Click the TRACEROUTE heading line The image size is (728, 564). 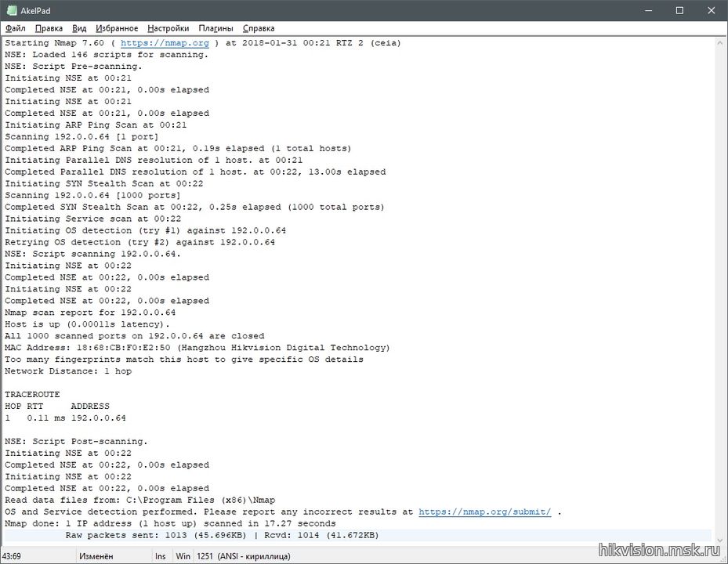pyautogui.click(x=32, y=395)
